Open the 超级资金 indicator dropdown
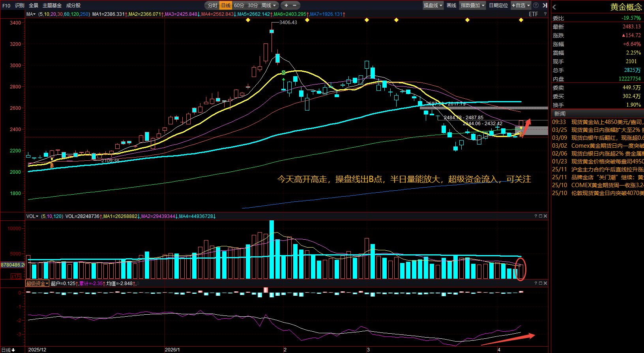This screenshot has height=353, width=644. pyautogui.click(x=37, y=284)
